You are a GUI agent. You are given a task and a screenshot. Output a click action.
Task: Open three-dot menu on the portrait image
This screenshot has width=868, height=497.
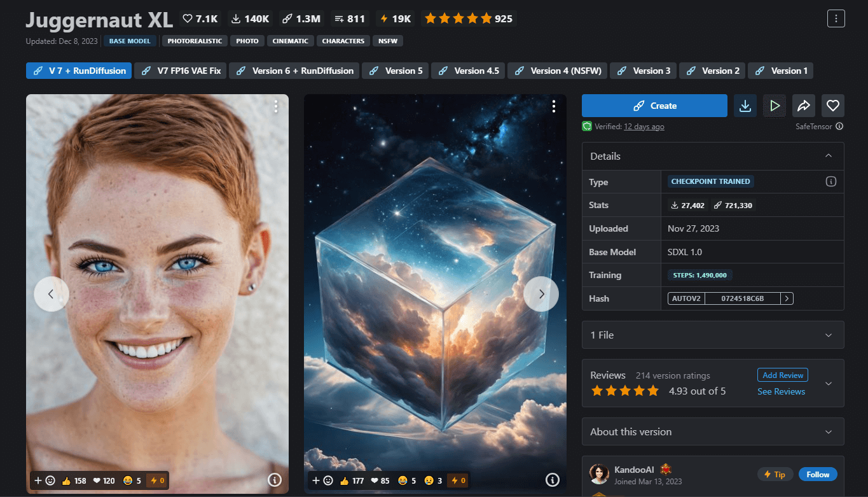click(x=275, y=106)
